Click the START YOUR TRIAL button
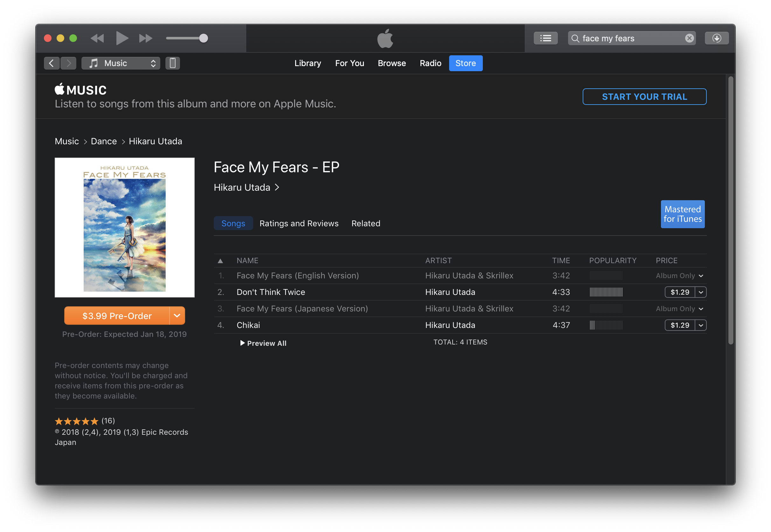The image size is (771, 532). pyautogui.click(x=644, y=97)
